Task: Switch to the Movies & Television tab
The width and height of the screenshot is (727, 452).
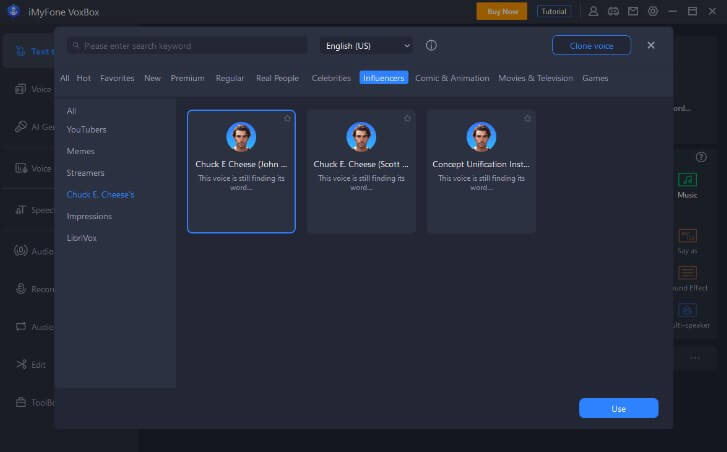Action: [536, 78]
